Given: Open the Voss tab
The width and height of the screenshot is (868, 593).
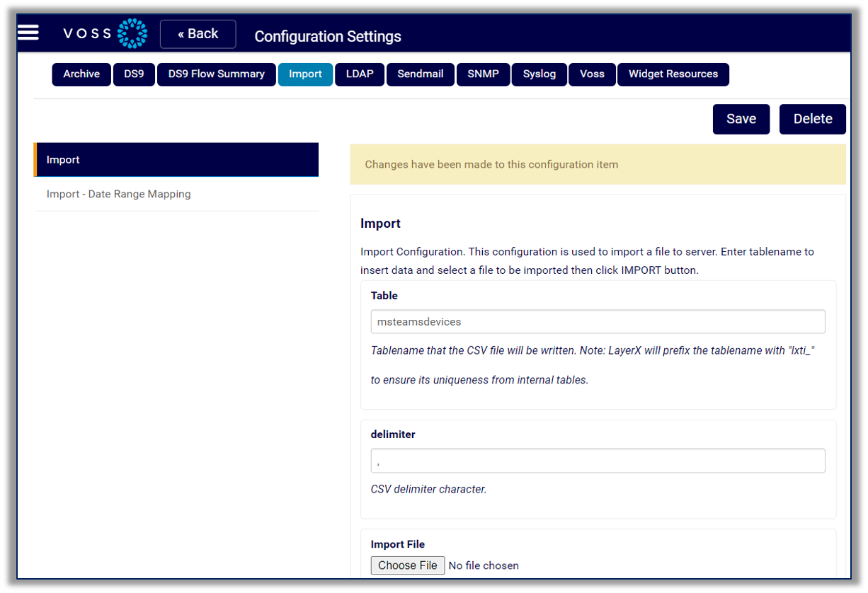Looking at the screenshot, I should [592, 74].
